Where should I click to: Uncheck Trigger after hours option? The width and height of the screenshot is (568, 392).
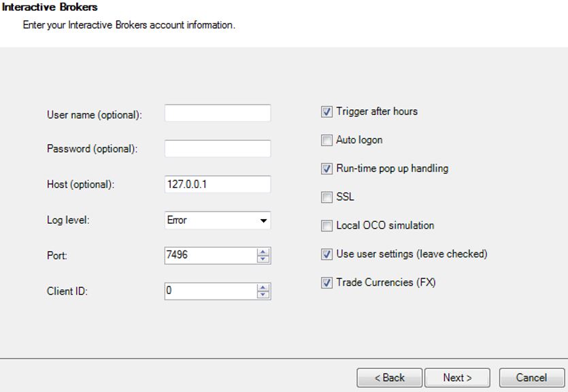click(327, 112)
